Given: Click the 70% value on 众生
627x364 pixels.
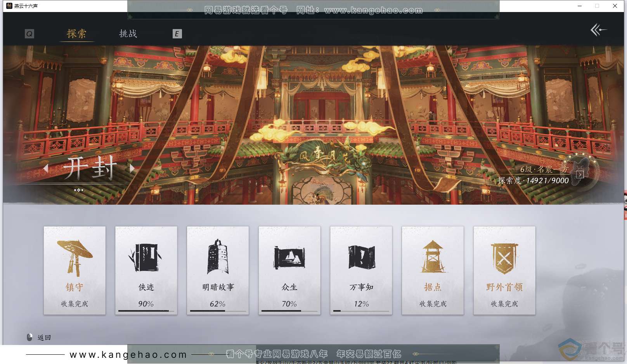Looking at the screenshot, I should 289,304.
